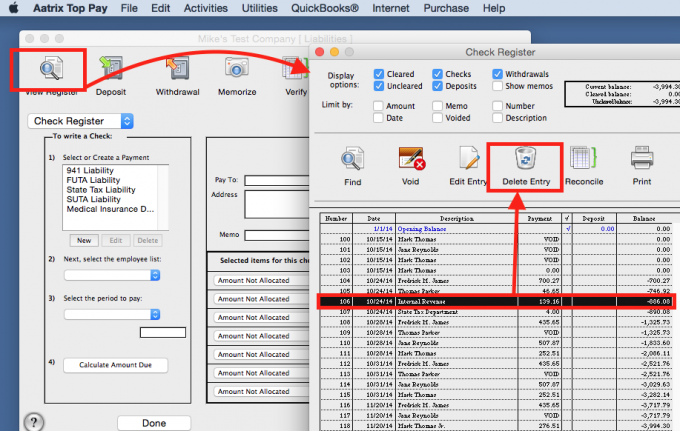Click the Number column header

click(336, 219)
